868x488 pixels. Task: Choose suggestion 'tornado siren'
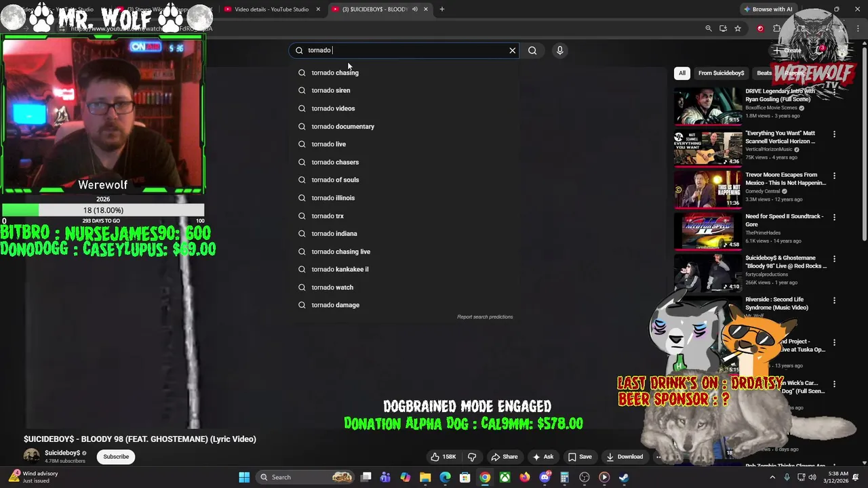pyautogui.click(x=405, y=90)
